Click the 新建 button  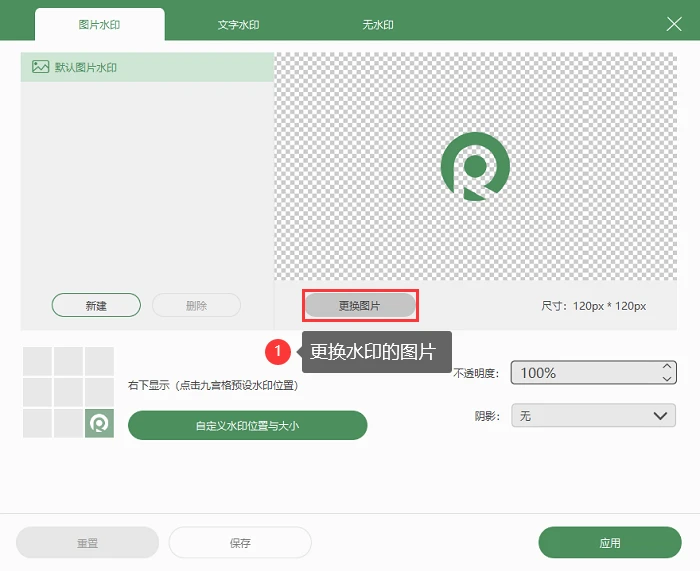coord(96,305)
